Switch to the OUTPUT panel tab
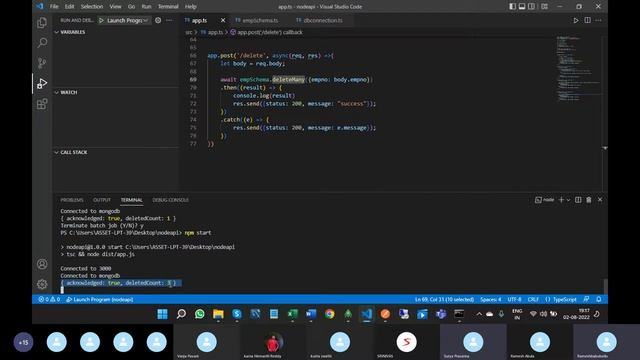Viewport: 640px width, 360px height. tap(102, 200)
